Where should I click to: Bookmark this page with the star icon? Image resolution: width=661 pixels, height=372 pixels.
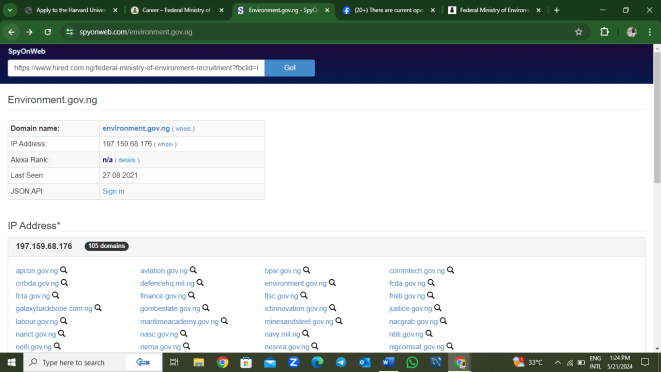(x=578, y=32)
